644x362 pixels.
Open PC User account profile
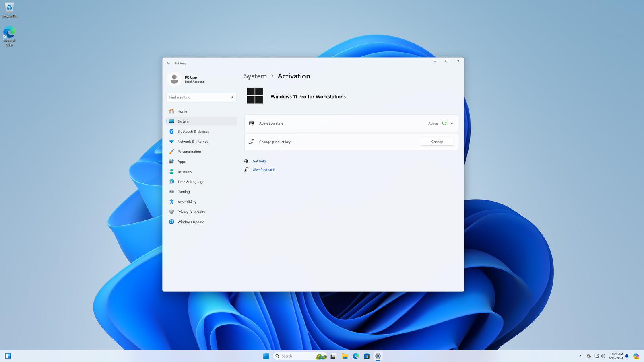tap(186, 79)
